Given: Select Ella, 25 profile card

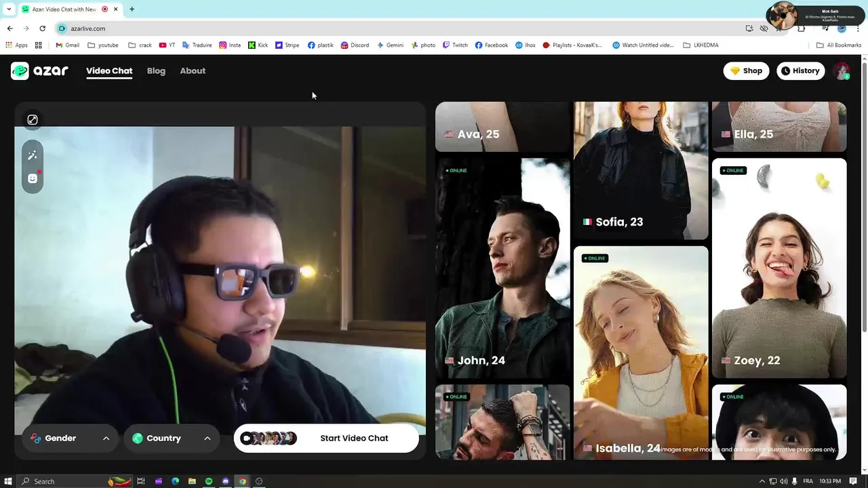Looking at the screenshot, I should (779, 127).
